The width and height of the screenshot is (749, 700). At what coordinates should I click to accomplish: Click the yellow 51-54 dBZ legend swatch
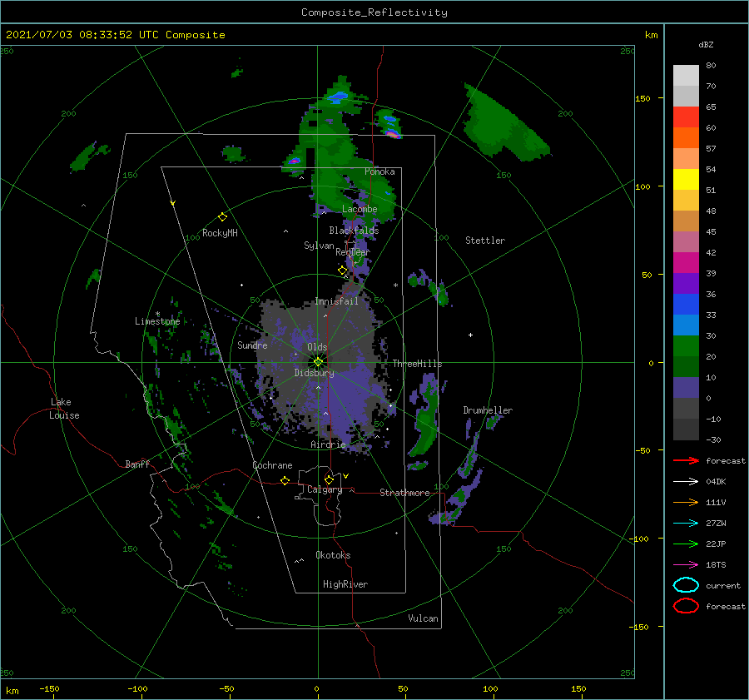[x=686, y=180]
